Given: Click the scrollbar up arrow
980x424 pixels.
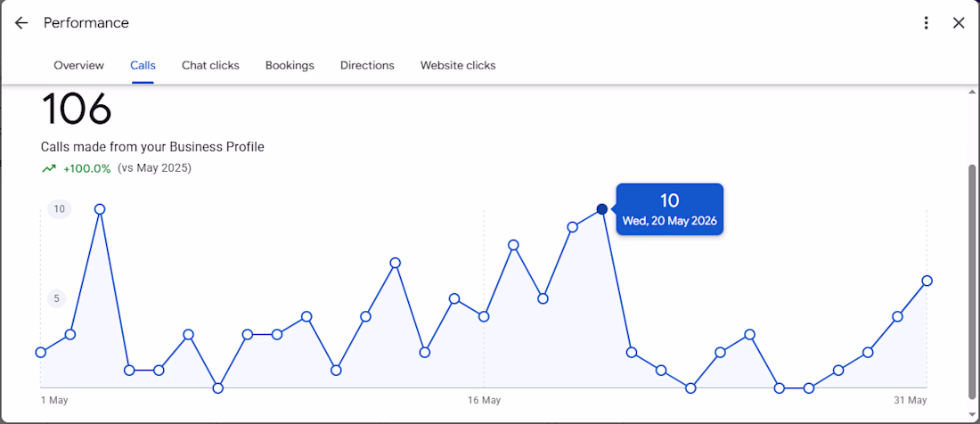Looking at the screenshot, I should point(970,92).
